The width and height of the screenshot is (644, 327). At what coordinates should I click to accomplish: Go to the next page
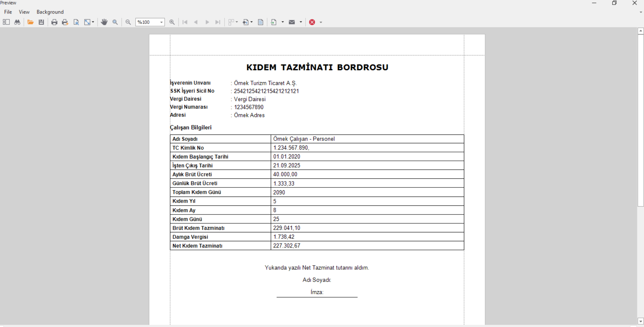[207, 22]
